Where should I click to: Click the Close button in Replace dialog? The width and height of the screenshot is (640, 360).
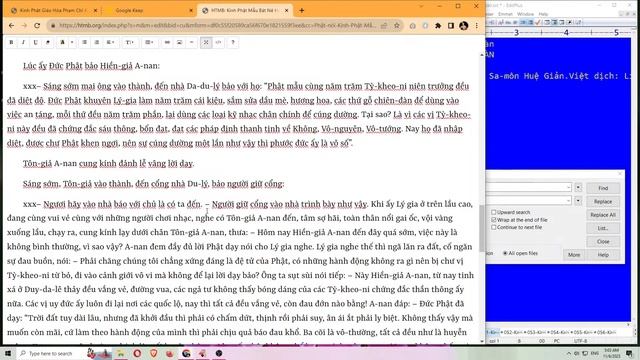pyautogui.click(x=603, y=242)
